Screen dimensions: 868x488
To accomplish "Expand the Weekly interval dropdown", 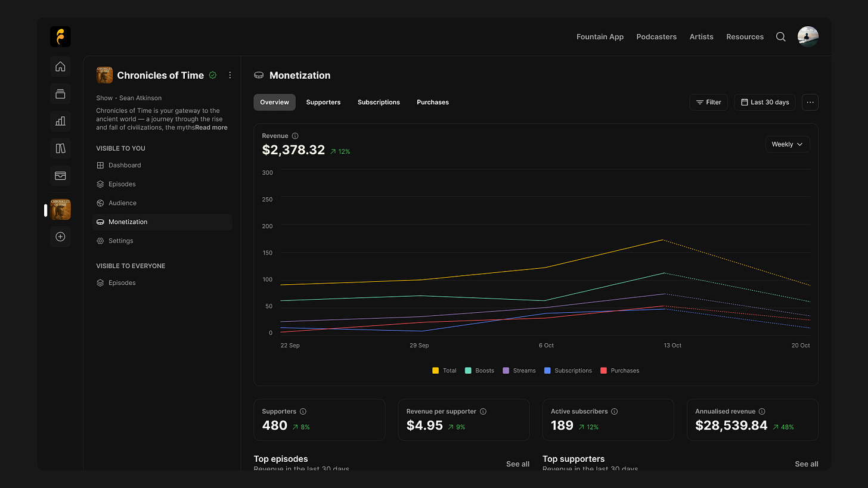I will point(788,144).
